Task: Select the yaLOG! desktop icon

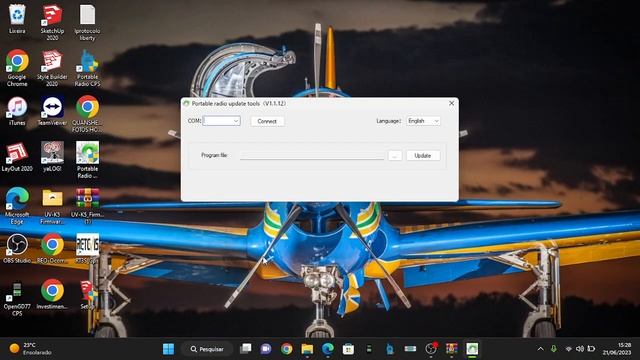Action: click(x=52, y=157)
